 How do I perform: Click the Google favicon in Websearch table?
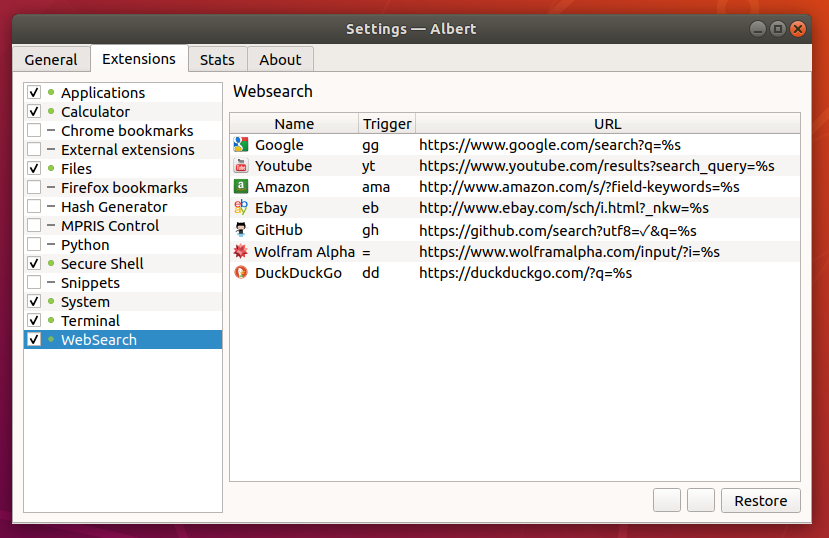241,144
